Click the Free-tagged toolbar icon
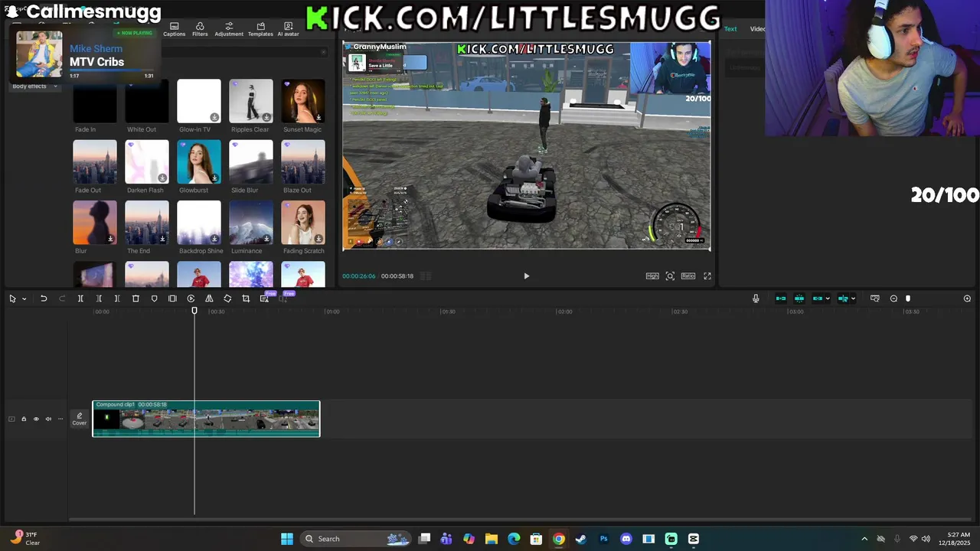The width and height of the screenshot is (980, 551). click(x=264, y=298)
